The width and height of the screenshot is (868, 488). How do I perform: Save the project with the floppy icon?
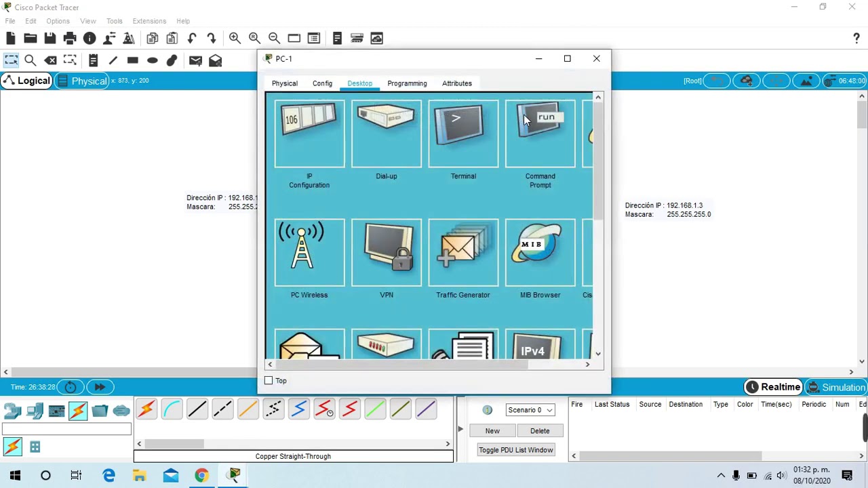click(50, 39)
